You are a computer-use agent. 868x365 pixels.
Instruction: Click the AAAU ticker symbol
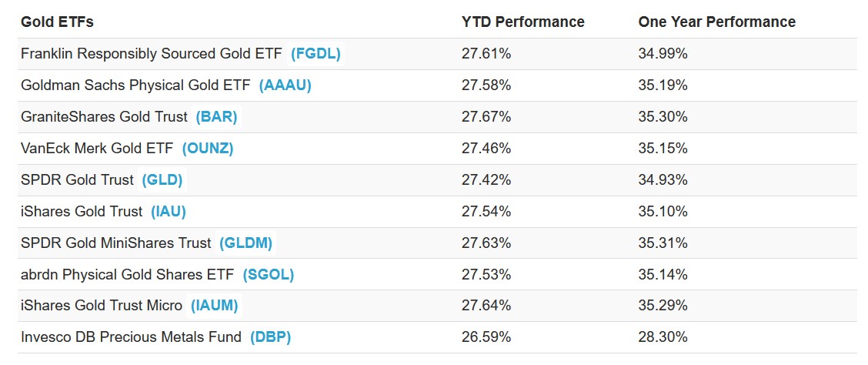pyautogui.click(x=285, y=85)
